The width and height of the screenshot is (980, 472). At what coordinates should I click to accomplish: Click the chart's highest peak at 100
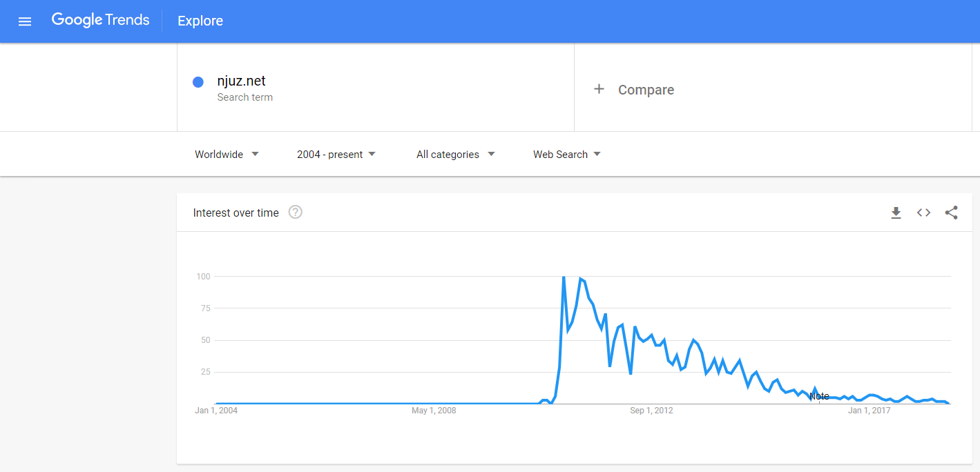[x=564, y=277]
